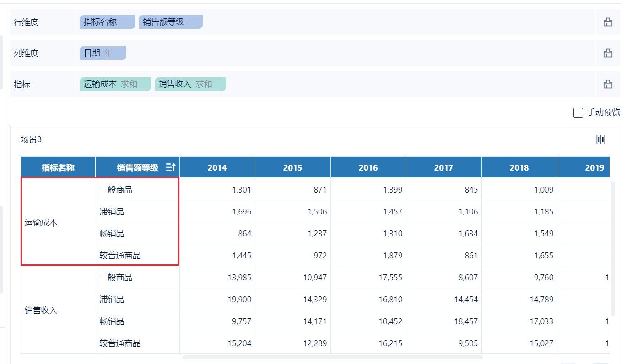Open the 运输成本 求和 indicator tag
Screen dimensions: 621x364
click(x=115, y=84)
